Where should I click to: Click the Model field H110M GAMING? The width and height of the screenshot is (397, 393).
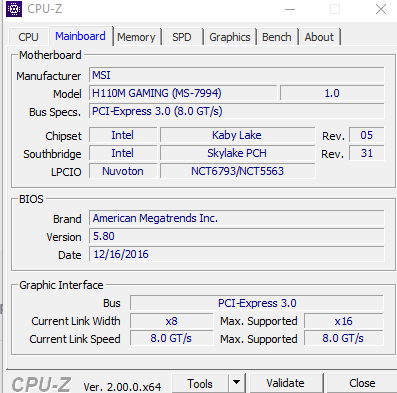[x=183, y=93]
